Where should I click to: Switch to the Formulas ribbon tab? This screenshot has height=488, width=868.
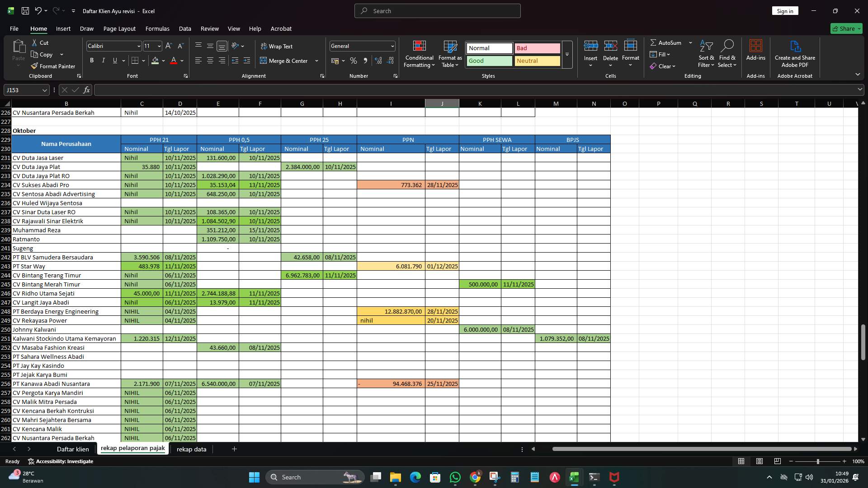(x=157, y=28)
